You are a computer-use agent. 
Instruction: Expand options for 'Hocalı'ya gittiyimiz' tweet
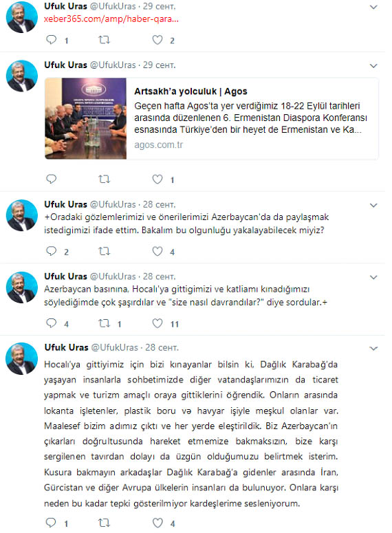[373, 349]
